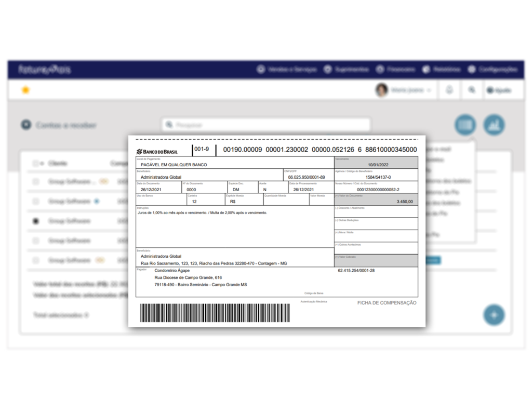
Task: Click the boleto barcode image
Action: coord(215,313)
